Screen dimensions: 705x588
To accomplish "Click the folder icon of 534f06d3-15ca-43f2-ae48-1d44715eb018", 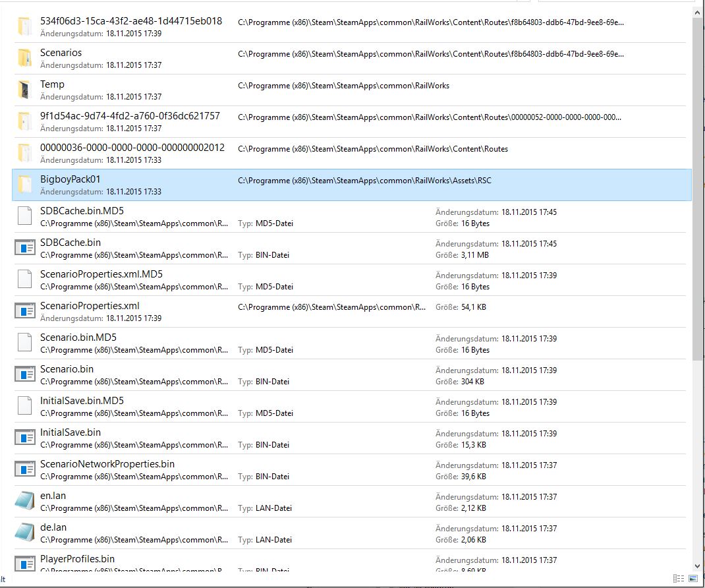I will 25,26.
